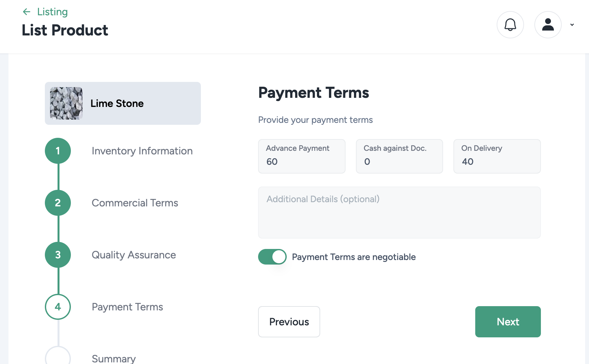Viewport: 589px width, 364px height.
Task: Go to step 1 circle icon
Action: pos(58,151)
